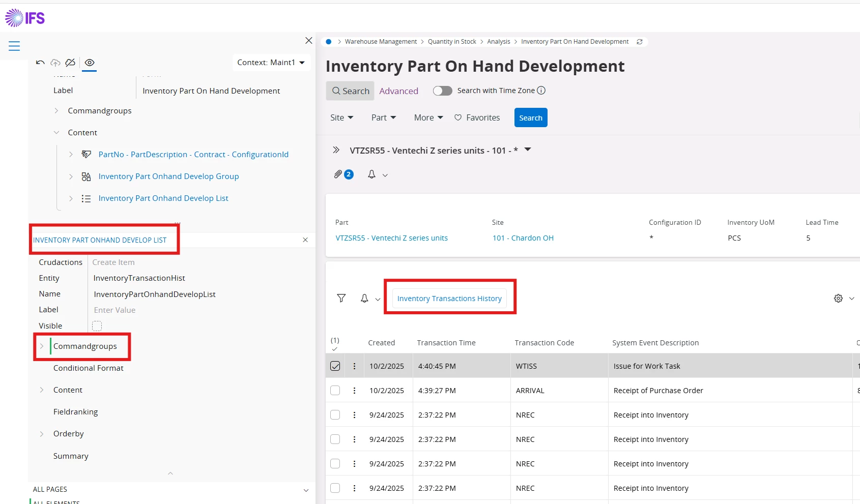860x504 pixels.
Task: Open row actions for ARRIVAL transaction
Action: coord(355,391)
